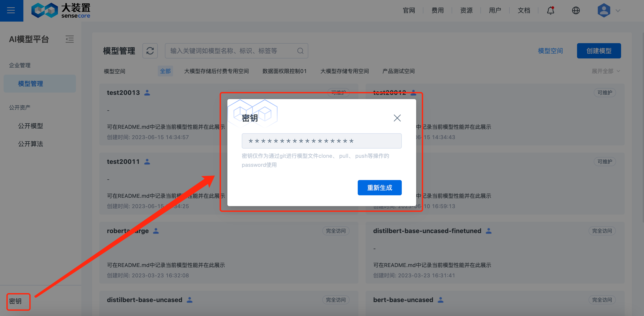Open 公开模型 in the sidebar
Image resolution: width=644 pixels, height=316 pixels.
31,126
